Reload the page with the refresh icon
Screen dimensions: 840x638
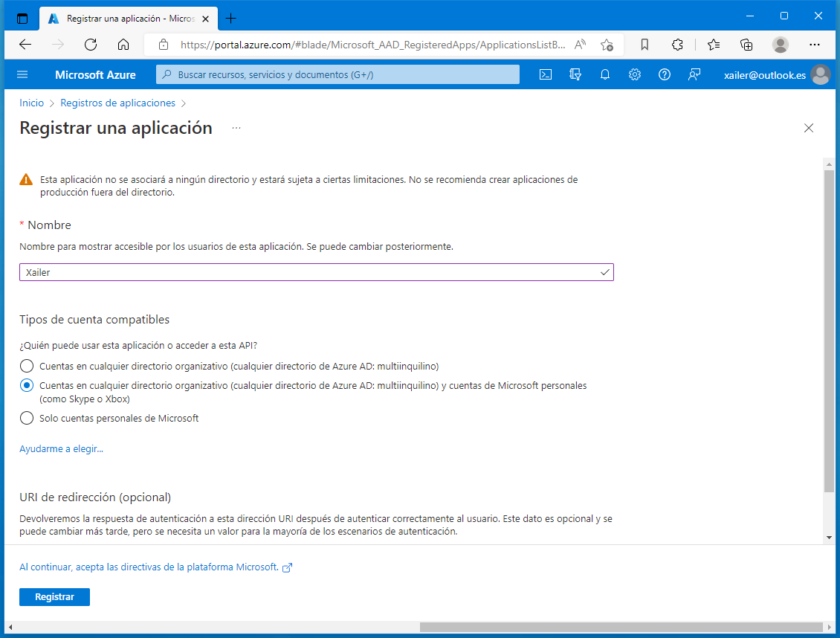(x=91, y=45)
